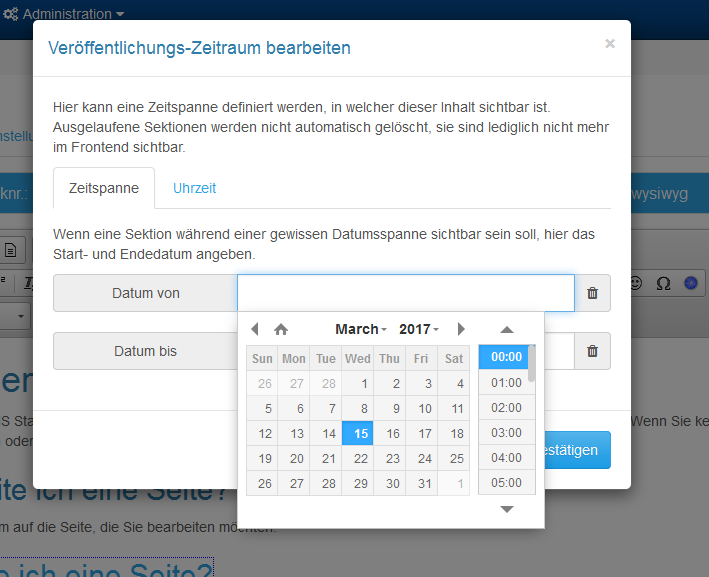The image size is (709, 577).
Task: Pick March 22 in the calendar
Action: point(357,458)
